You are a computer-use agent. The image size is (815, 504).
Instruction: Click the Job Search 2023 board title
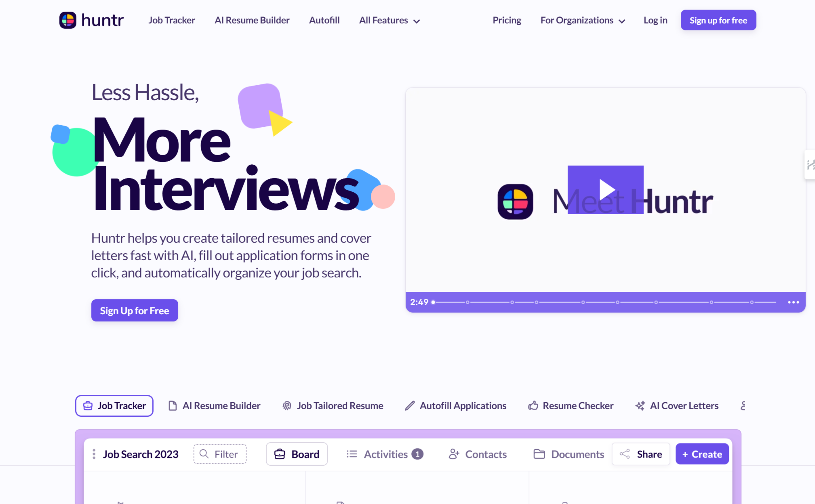(140, 454)
